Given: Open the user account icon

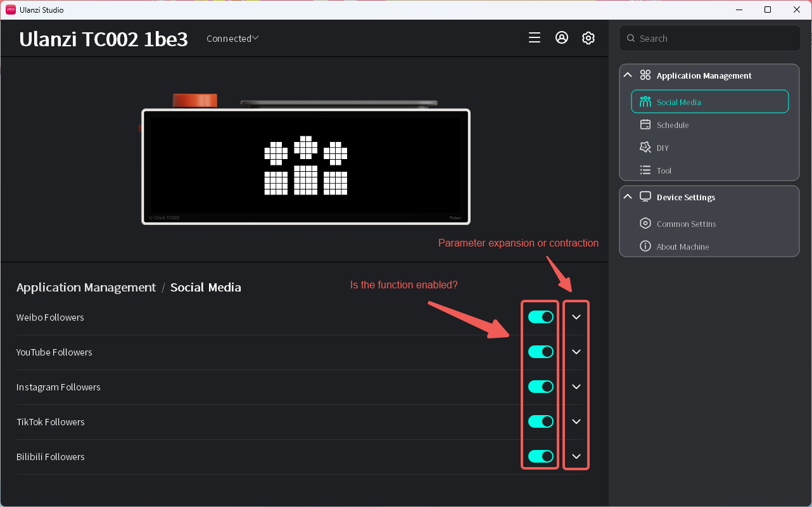Looking at the screenshot, I should coord(561,38).
